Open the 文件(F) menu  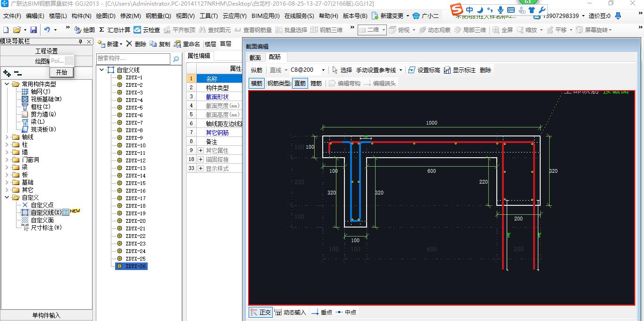[12, 16]
